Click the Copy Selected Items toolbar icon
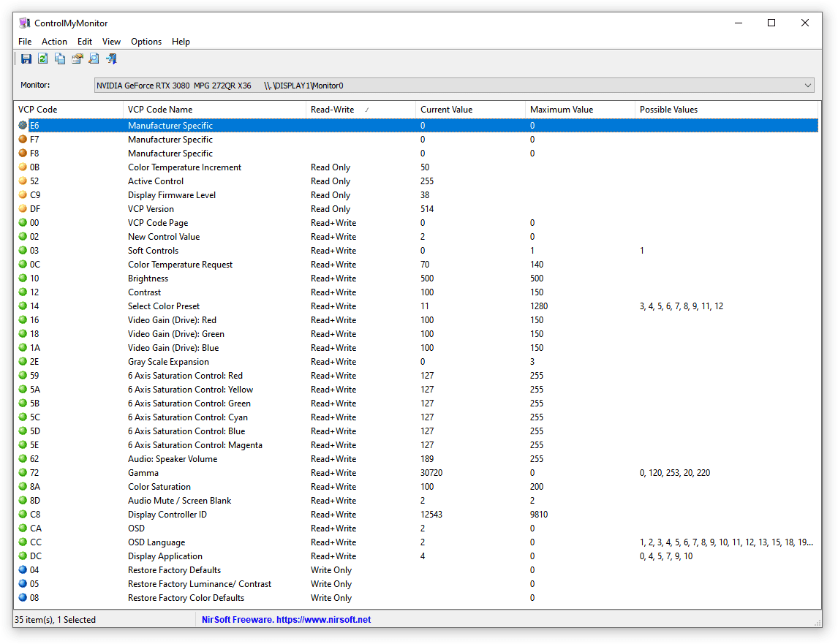Screen dimensions: 838x644 tap(60, 59)
